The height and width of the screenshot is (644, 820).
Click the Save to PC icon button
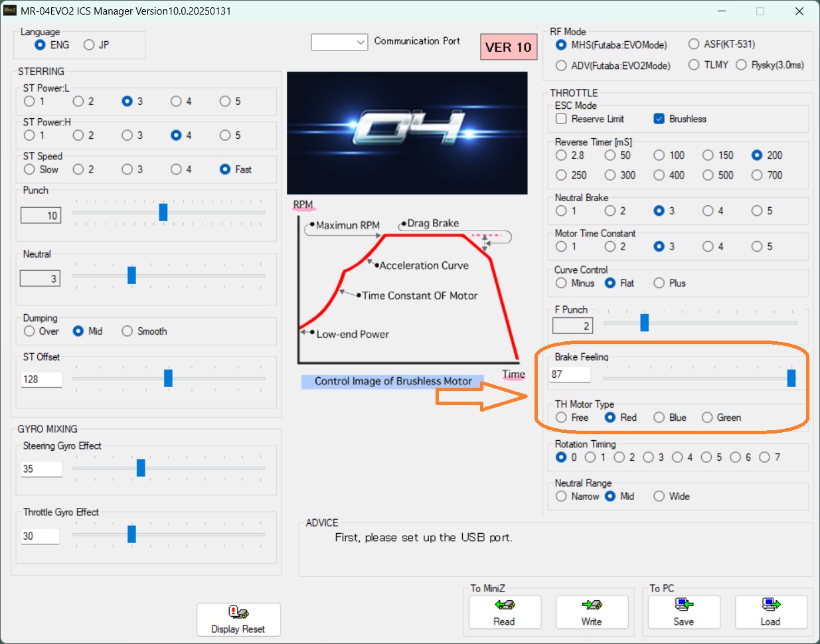[x=684, y=611]
